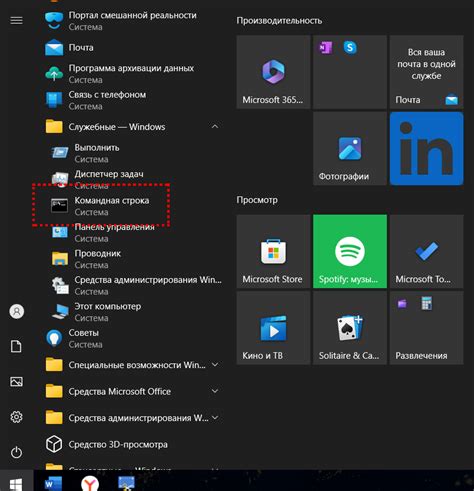Open Диспетчер задач icon
The height and width of the screenshot is (491, 474).
pyautogui.click(x=60, y=178)
